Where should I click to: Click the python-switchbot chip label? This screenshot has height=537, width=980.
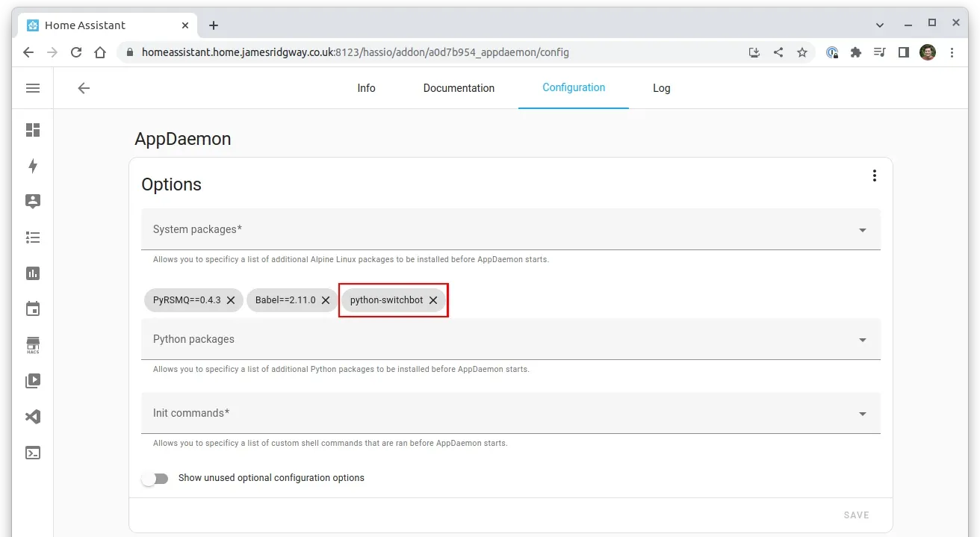[x=386, y=300]
